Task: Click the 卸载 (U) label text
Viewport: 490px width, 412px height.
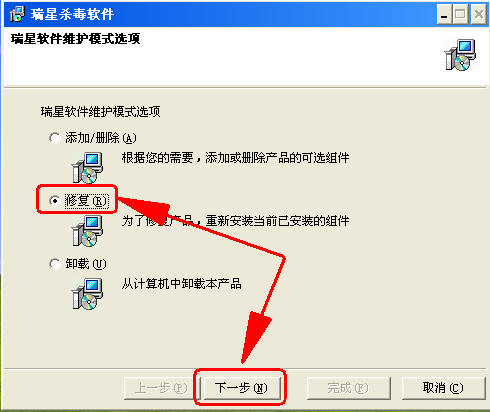Action: 86,264
